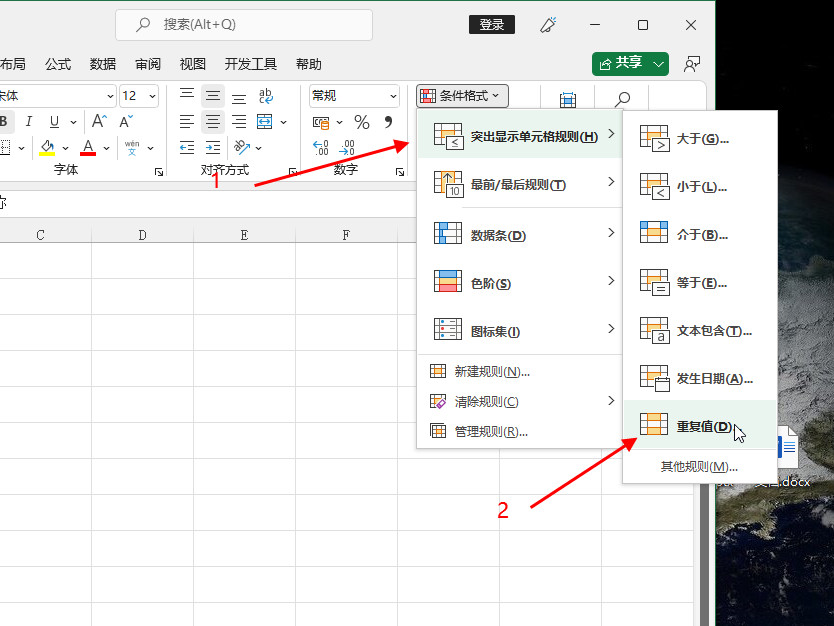Align text left
834x626 pixels.
(x=187, y=122)
